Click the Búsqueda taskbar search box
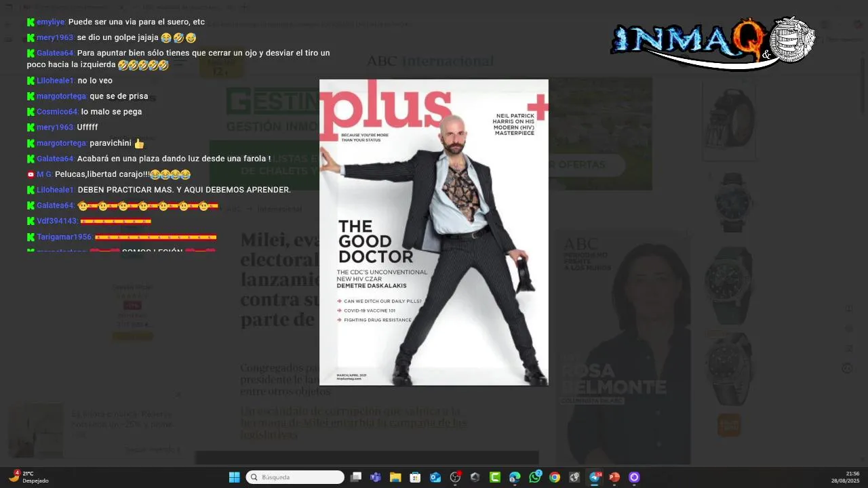 coord(295,477)
